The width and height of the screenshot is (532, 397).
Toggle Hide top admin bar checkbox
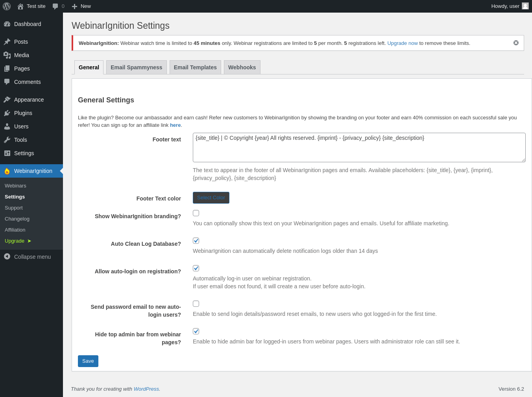coord(196,331)
